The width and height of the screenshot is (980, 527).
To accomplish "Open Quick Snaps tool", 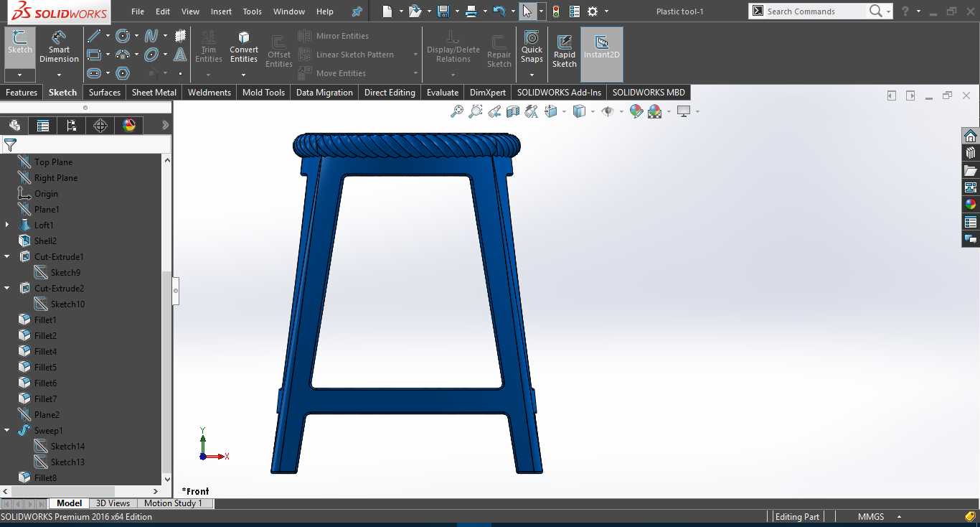I will pos(532,47).
